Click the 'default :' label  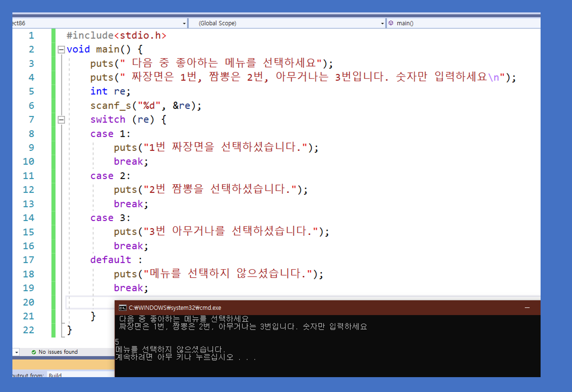click(116, 260)
